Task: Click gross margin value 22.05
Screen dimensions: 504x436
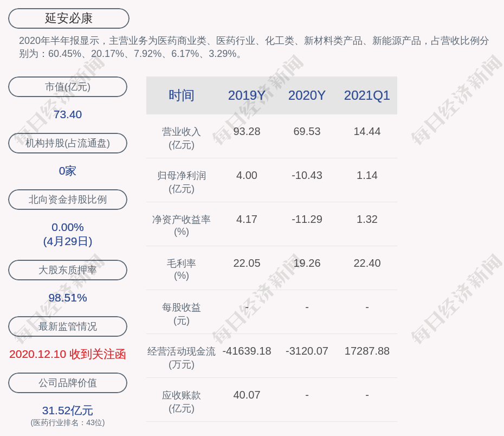Action: click(x=247, y=263)
